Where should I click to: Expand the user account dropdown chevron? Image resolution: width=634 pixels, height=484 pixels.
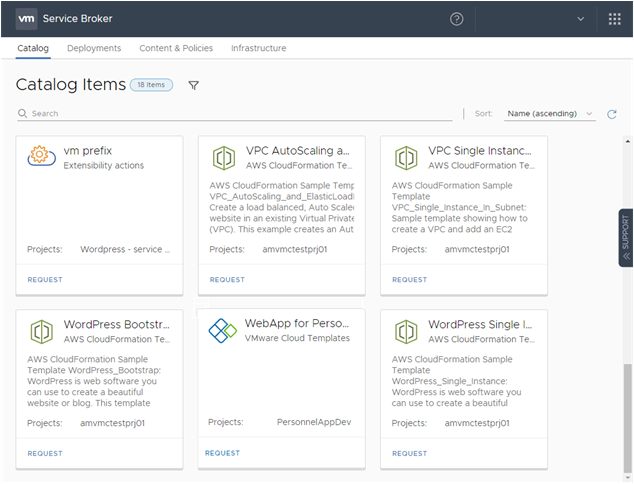(x=581, y=19)
